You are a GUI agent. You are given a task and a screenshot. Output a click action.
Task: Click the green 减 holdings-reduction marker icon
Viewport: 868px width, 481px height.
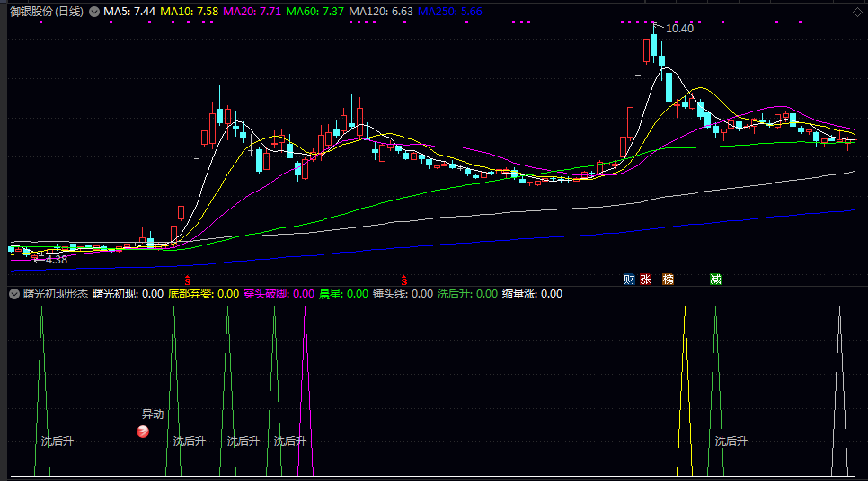pos(715,280)
